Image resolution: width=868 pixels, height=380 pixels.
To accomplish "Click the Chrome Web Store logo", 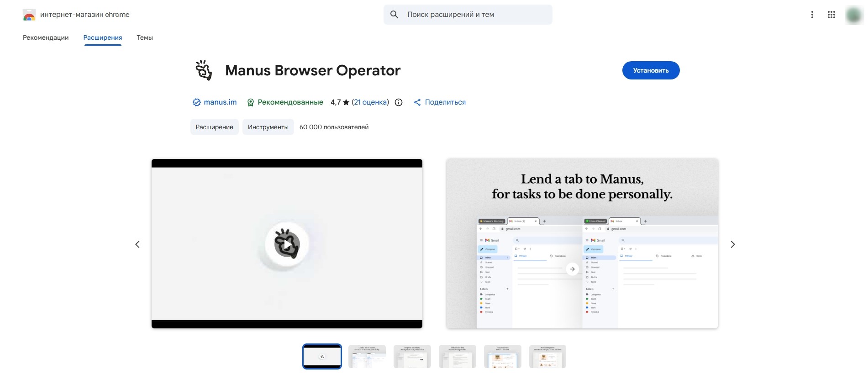I will point(29,15).
